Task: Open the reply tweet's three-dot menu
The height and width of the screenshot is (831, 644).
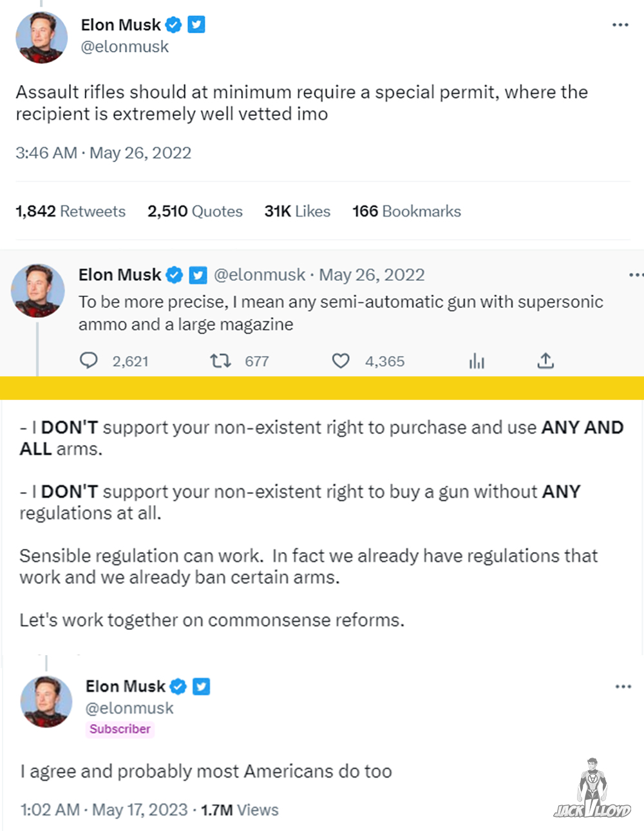Action: [636, 275]
